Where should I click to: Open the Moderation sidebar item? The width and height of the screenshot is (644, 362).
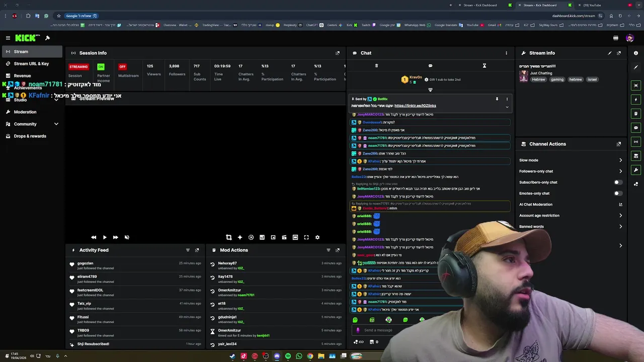[x=31, y=112]
